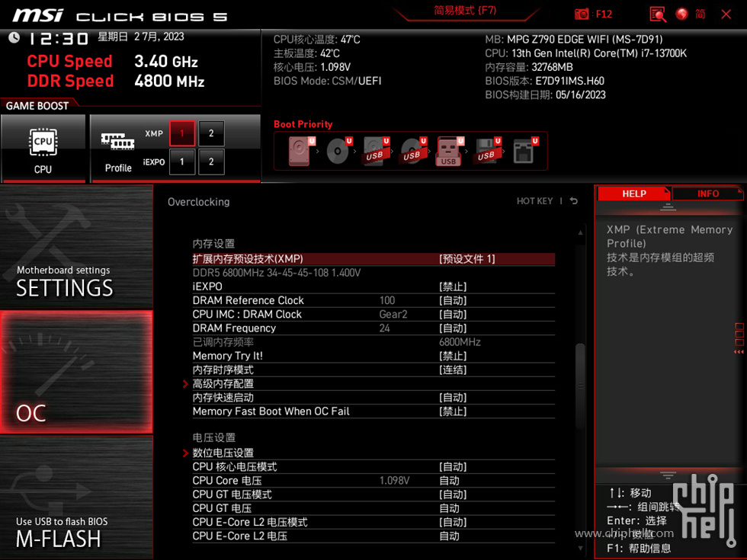The height and width of the screenshot is (560, 747).
Task: Select the USB CD/DVD boot icon
Action: tap(412, 151)
